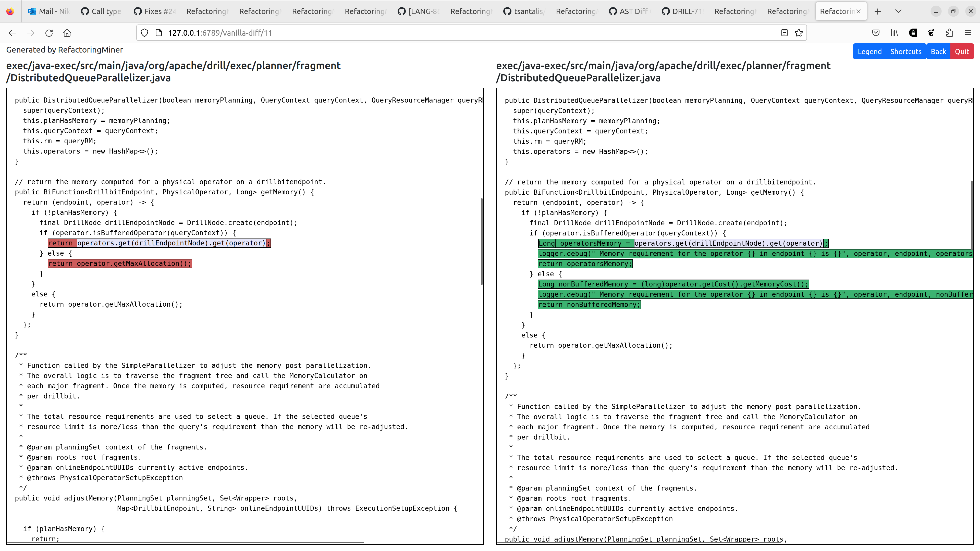The width and height of the screenshot is (980, 551).
Task: Open the browser library icon
Action: click(x=894, y=33)
